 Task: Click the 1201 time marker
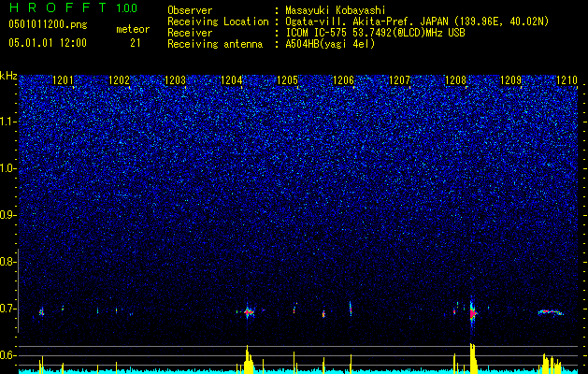63,80
